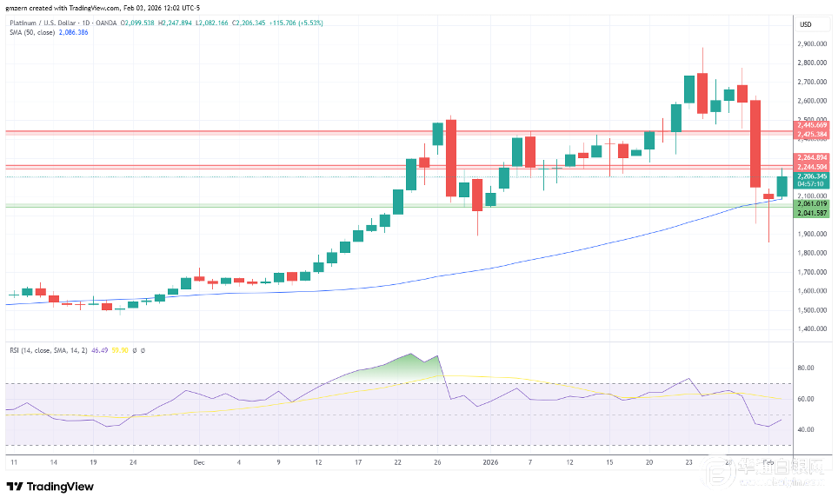Select the SMA (50, close) indicator legend
This screenshot has height=504, width=838.
click(x=31, y=33)
